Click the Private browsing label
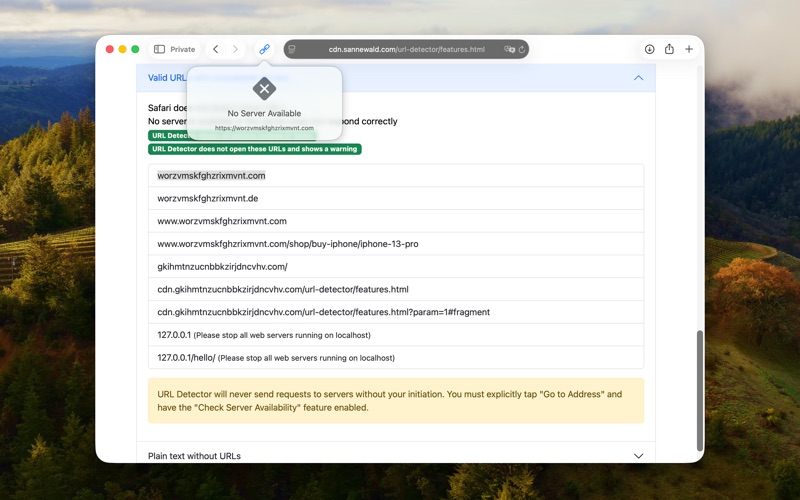 (x=183, y=49)
